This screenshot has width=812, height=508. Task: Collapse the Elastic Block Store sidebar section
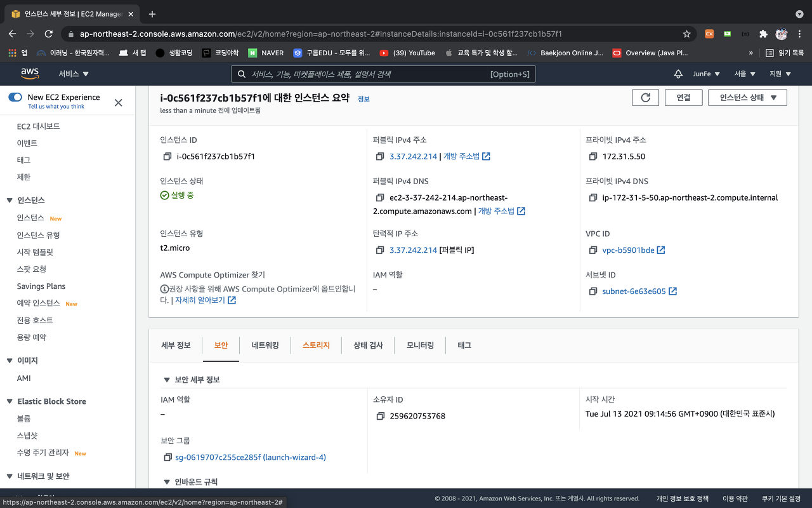click(10, 401)
